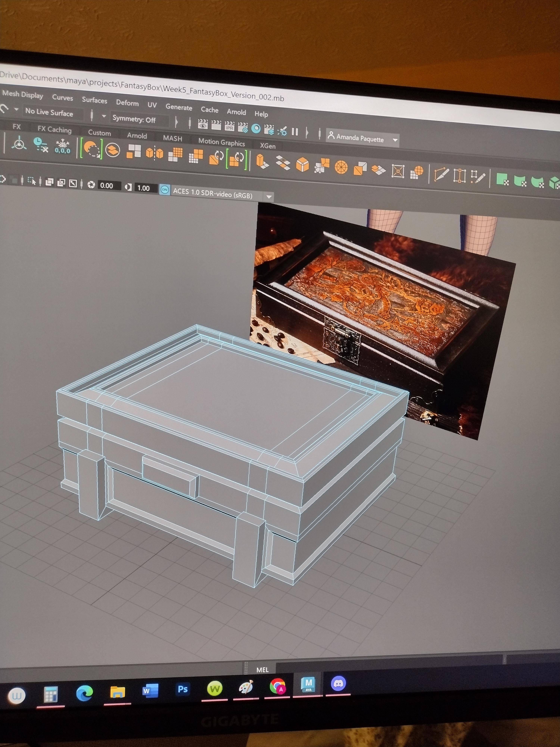Expand the Amanda Paquette account dropdown
Image resolution: width=560 pixels, height=747 pixels.
(x=395, y=140)
